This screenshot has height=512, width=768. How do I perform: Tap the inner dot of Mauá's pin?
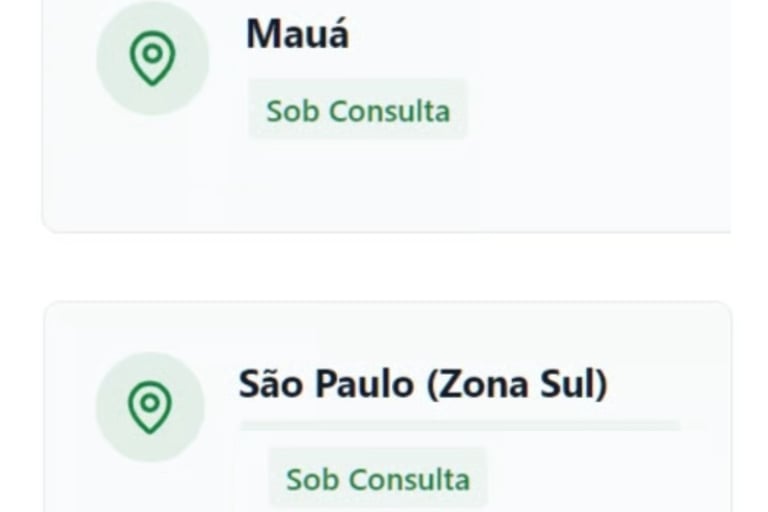tap(152, 53)
